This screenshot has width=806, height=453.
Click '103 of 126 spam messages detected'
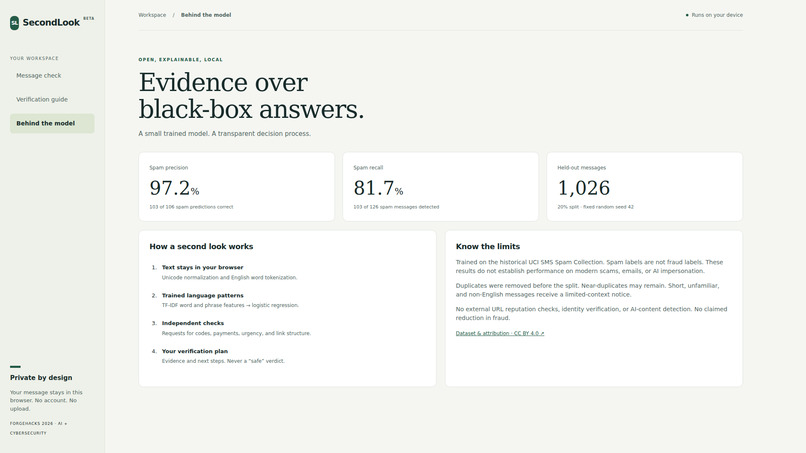tap(396, 207)
